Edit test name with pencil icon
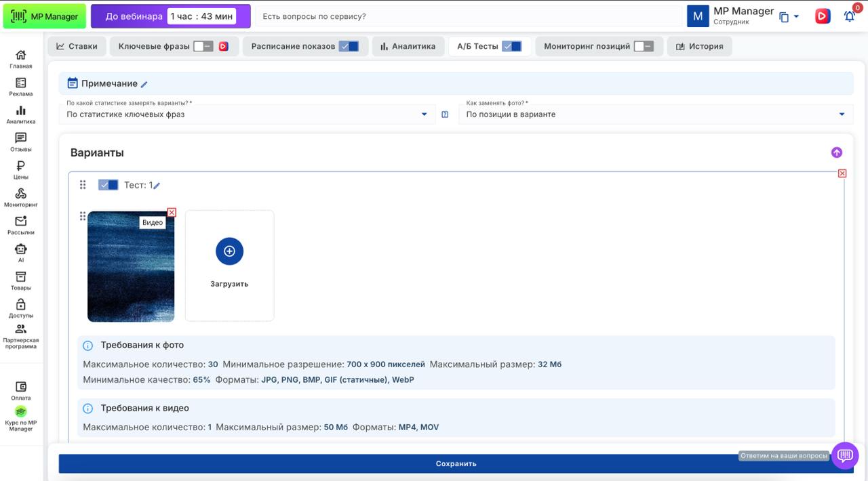 click(x=157, y=186)
